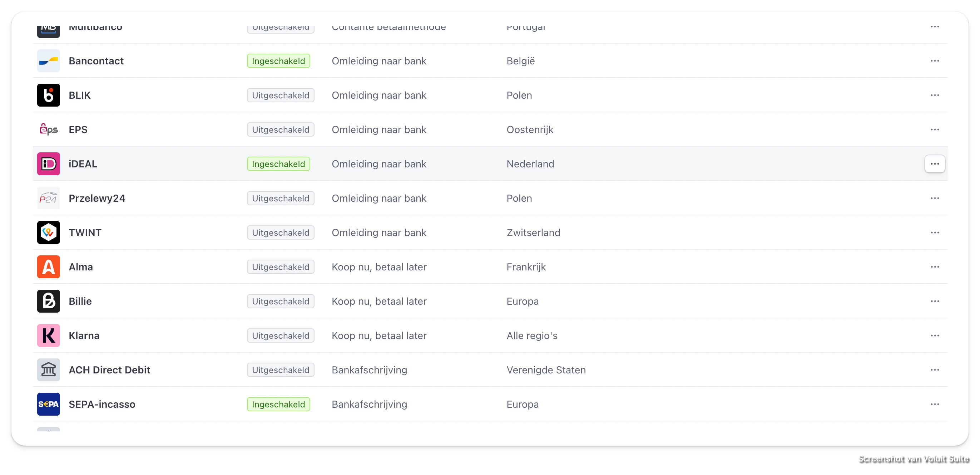The width and height of the screenshot is (980, 475).
Task: Click the pink iDEAL logo icon
Action: coord(48,164)
